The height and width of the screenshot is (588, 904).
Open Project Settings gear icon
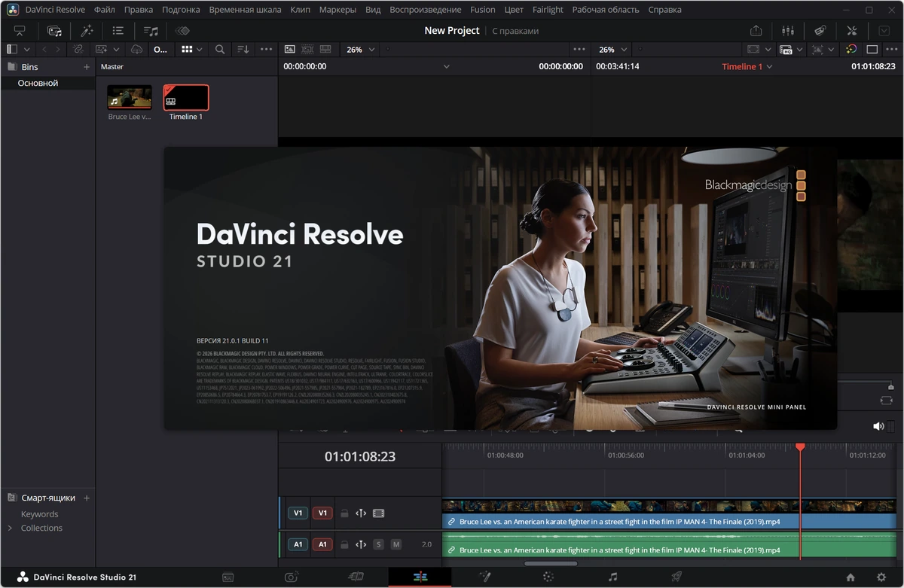click(x=881, y=577)
